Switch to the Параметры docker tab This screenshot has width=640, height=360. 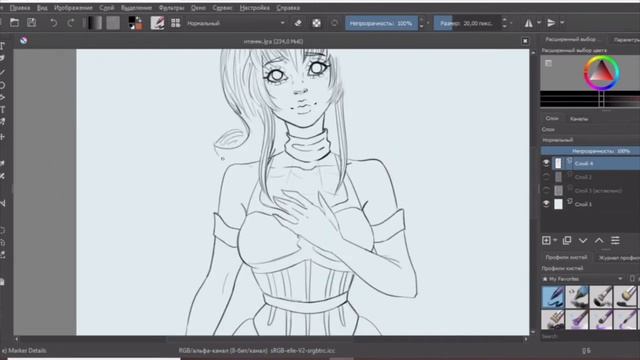coord(627,40)
